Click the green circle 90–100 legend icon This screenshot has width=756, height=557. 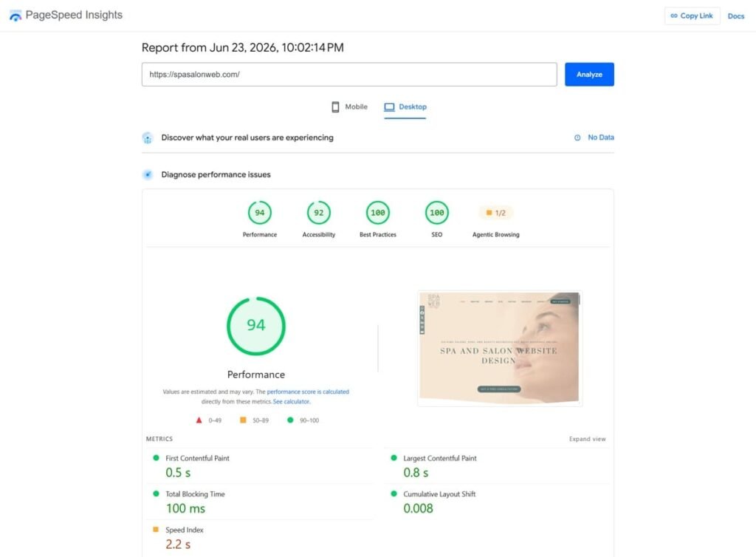290,420
